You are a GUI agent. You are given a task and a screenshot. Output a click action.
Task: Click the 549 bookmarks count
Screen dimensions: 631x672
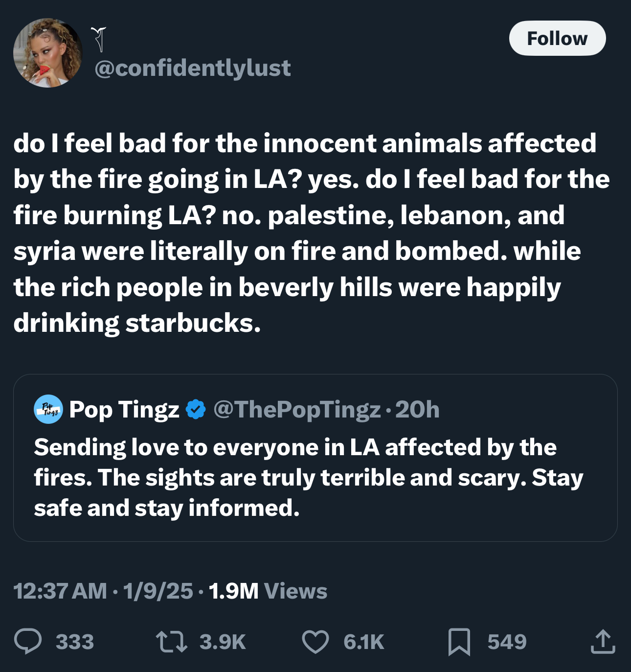(507, 642)
